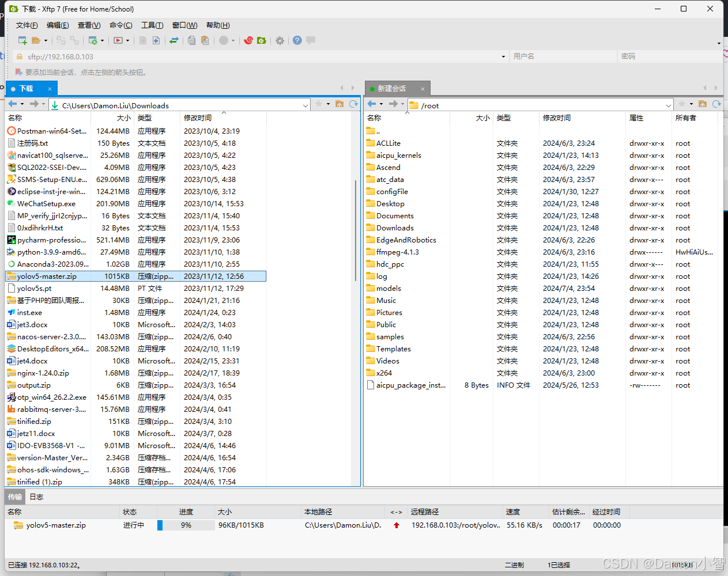Open the 帮助(H) menu
The height and width of the screenshot is (576, 728).
point(218,25)
